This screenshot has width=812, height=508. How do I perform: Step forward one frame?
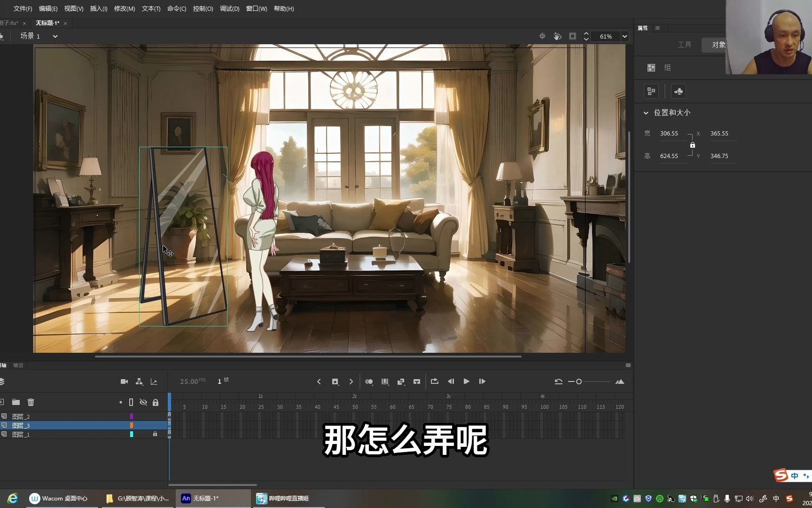tap(482, 381)
